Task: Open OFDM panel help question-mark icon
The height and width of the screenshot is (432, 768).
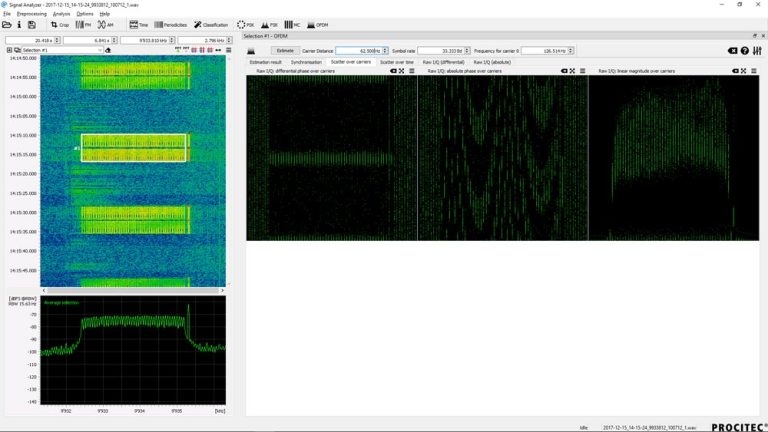Action: pos(745,50)
